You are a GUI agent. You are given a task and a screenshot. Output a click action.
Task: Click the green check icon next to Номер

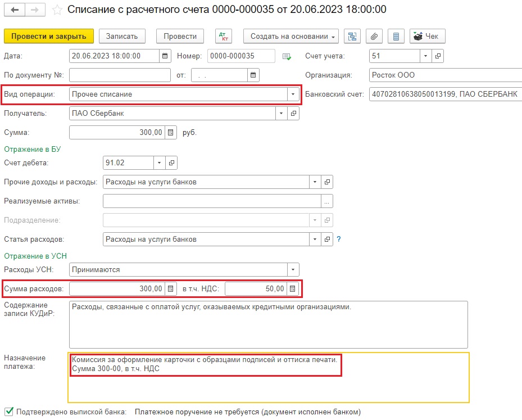287,57
